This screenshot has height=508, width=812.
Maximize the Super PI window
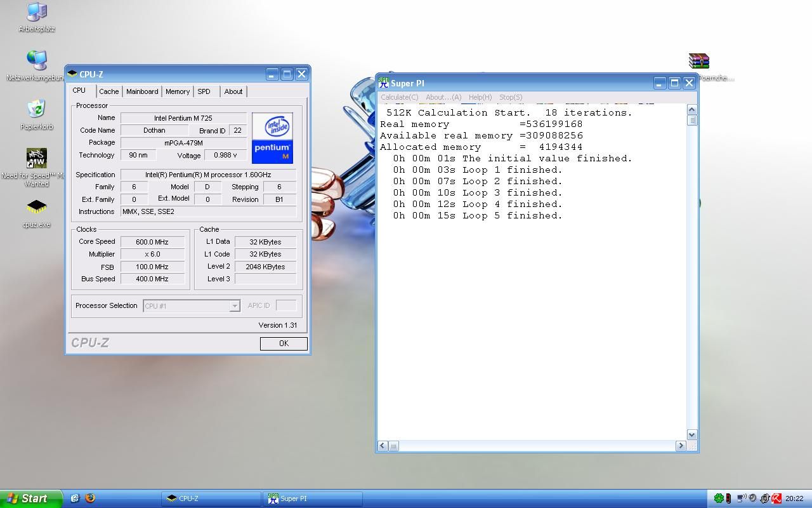pyautogui.click(x=674, y=83)
